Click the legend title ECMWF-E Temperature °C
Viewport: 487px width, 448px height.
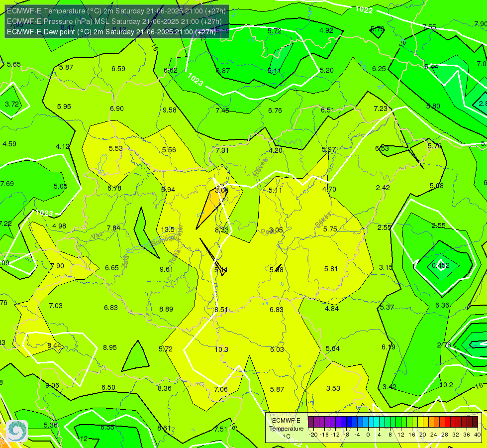click(286, 429)
